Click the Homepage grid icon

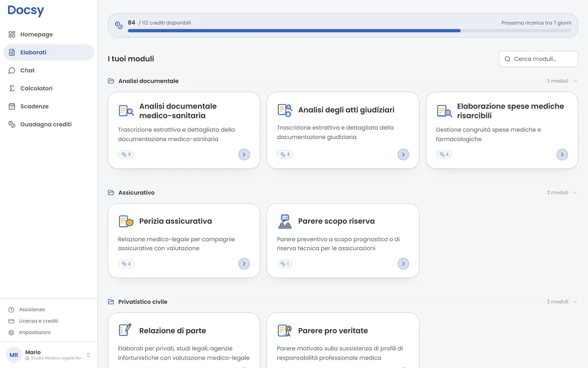(12, 34)
